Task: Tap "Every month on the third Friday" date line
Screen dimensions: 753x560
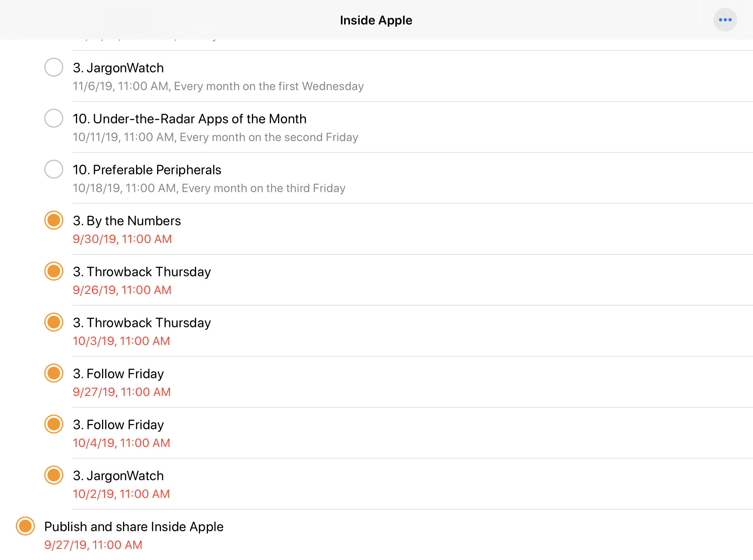Action: (209, 188)
